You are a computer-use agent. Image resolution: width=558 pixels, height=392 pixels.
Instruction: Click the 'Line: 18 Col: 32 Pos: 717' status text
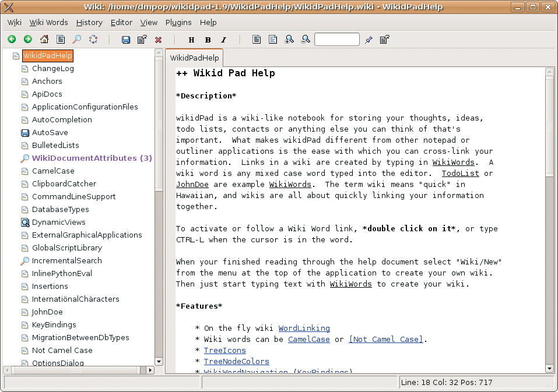point(447,383)
